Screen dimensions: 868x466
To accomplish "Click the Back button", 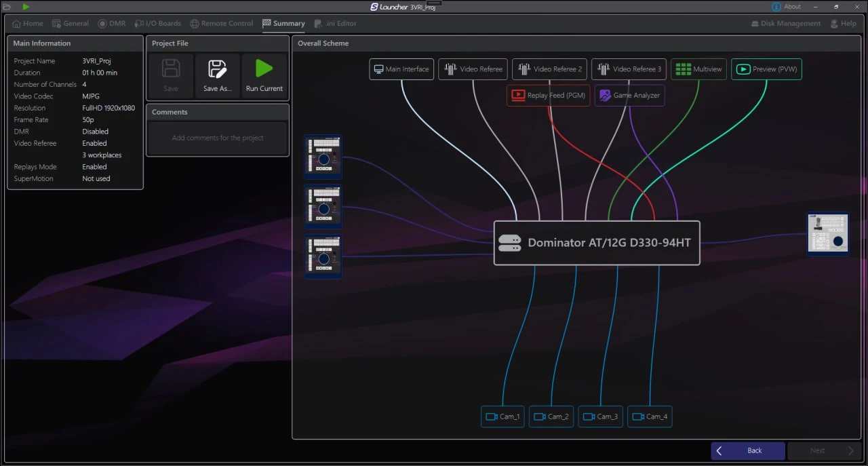I will 747,450.
